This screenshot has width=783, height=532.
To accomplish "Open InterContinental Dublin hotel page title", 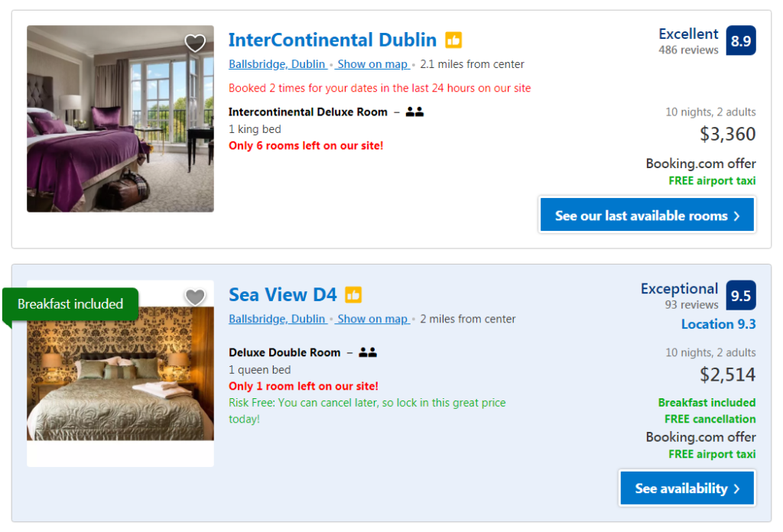I will 333,40.
